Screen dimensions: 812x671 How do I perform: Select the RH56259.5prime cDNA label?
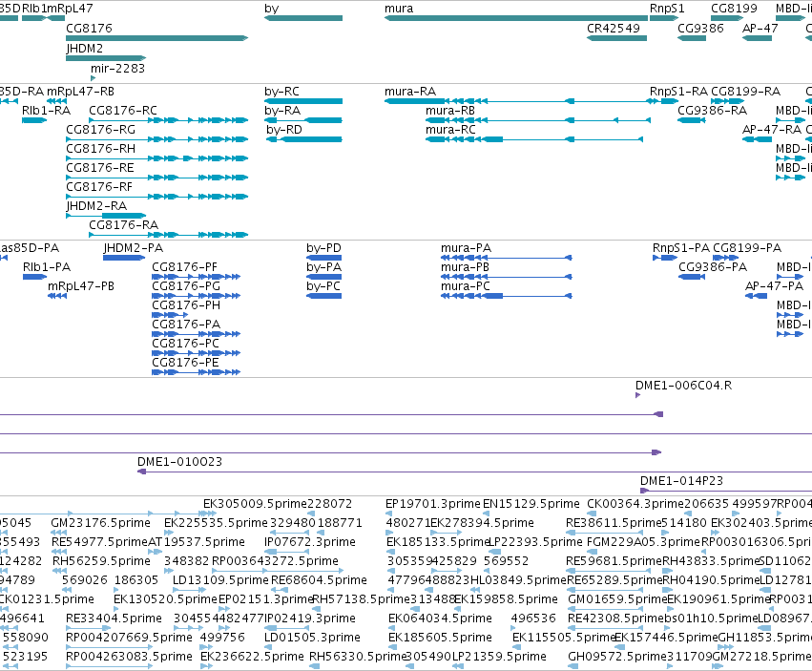click(101, 561)
